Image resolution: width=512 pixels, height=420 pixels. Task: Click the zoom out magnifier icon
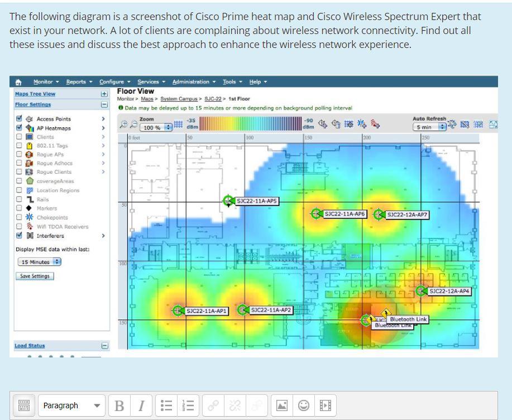point(133,124)
